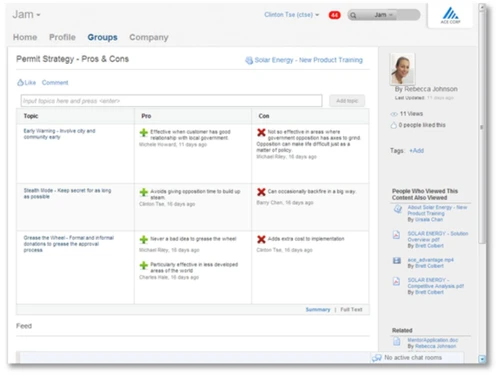Switch to Summary view
This screenshot has height=375, width=500.
pyautogui.click(x=318, y=310)
